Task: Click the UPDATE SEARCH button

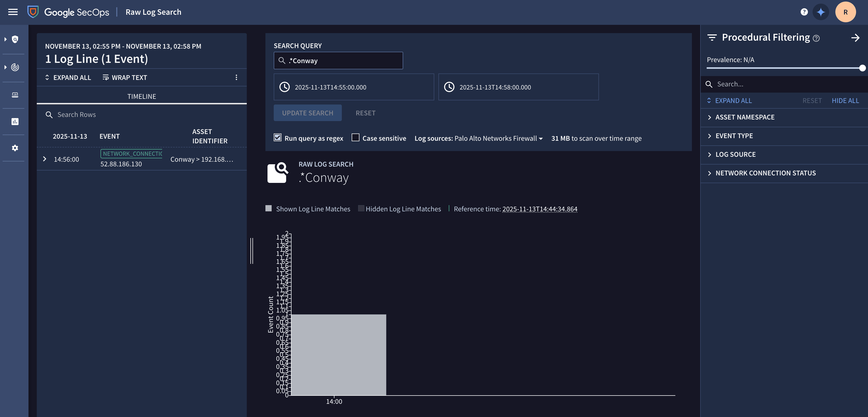Action: pos(308,113)
